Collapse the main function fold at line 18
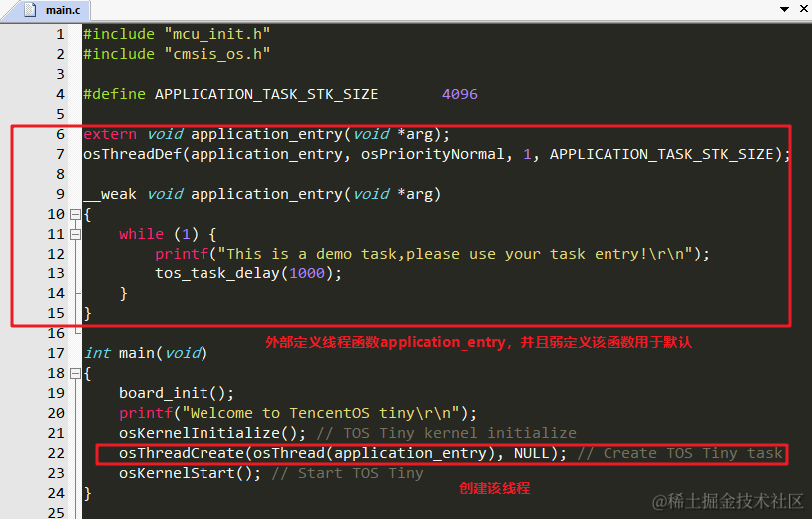812x519 pixels. (75, 373)
